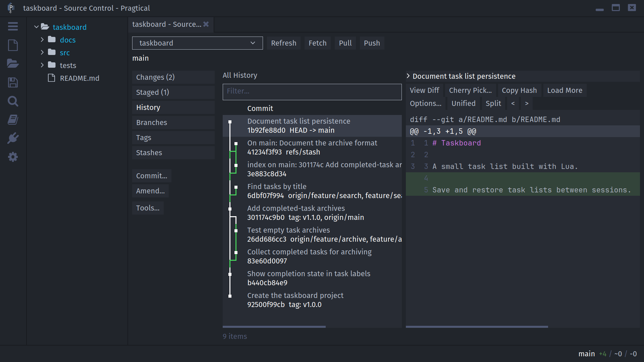Open the search magnifier icon
644x362 pixels.
13,101
